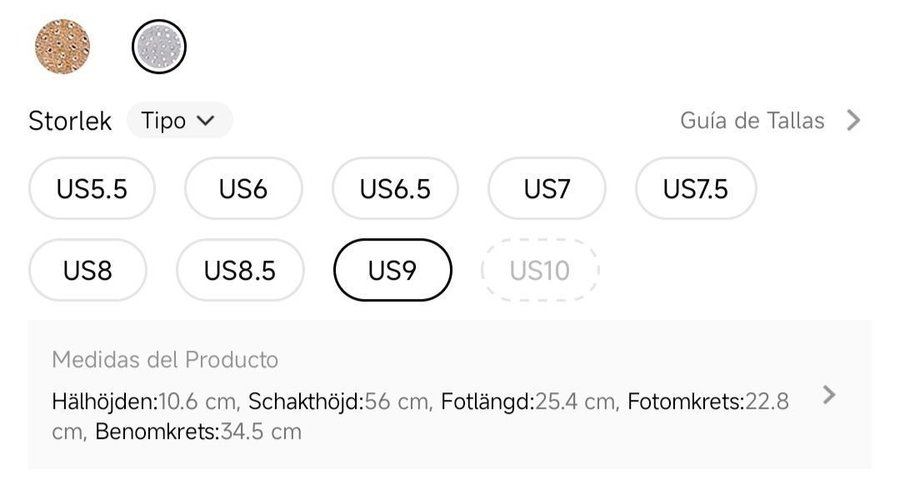The image size is (900, 493).
Task: Choose the US8.5 size option
Action: (240, 270)
